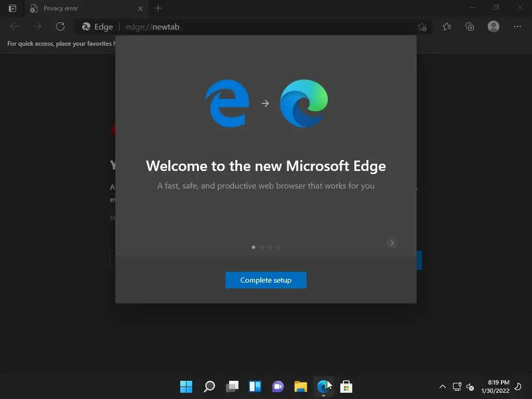Open the Collections icon

click(x=470, y=26)
